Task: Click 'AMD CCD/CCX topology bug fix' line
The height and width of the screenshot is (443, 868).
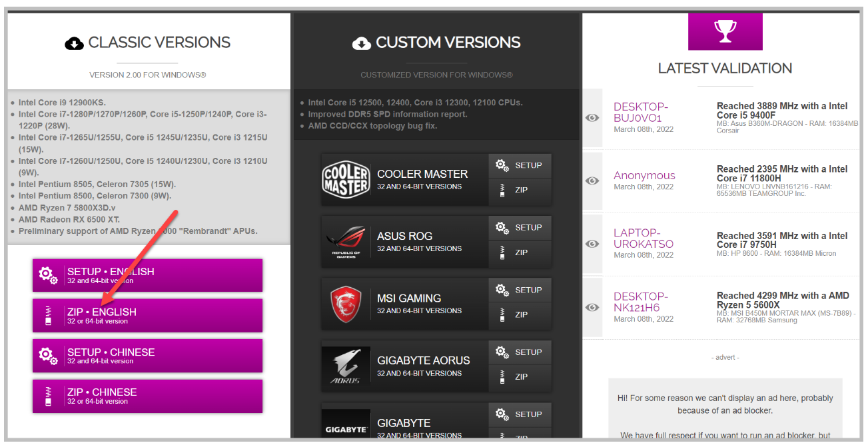Action: [372, 125]
